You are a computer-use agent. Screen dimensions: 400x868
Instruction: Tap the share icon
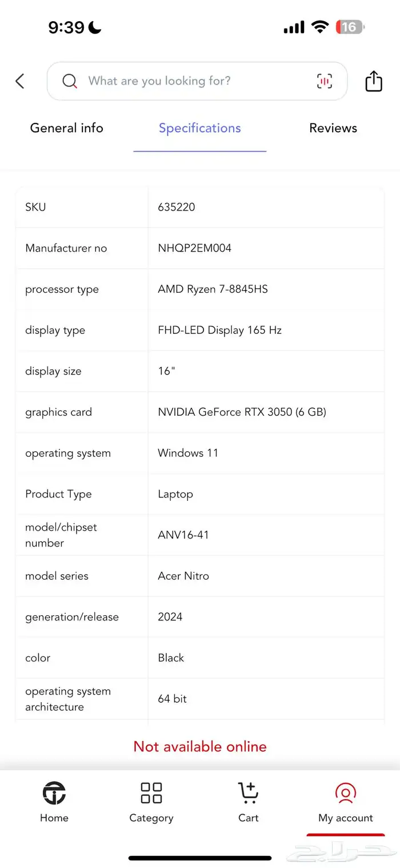pyautogui.click(x=373, y=81)
